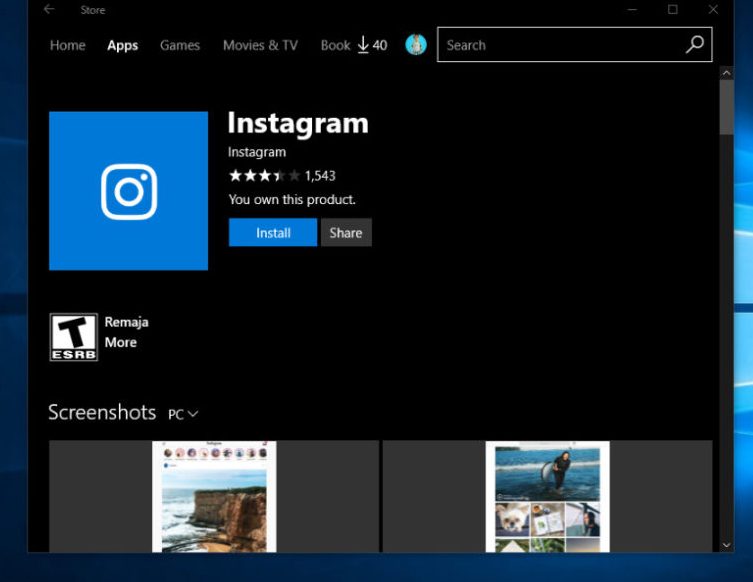Click the Screenshots section heading

click(x=102, y=412)
